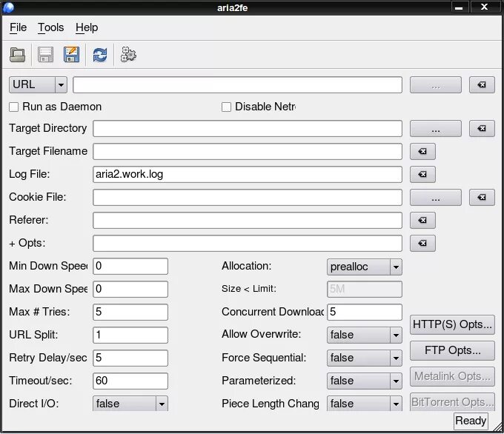The height and width of the screenshot is (434, 504).
Task: Close the aria2fe window
Action: click(x=485, y=7)
